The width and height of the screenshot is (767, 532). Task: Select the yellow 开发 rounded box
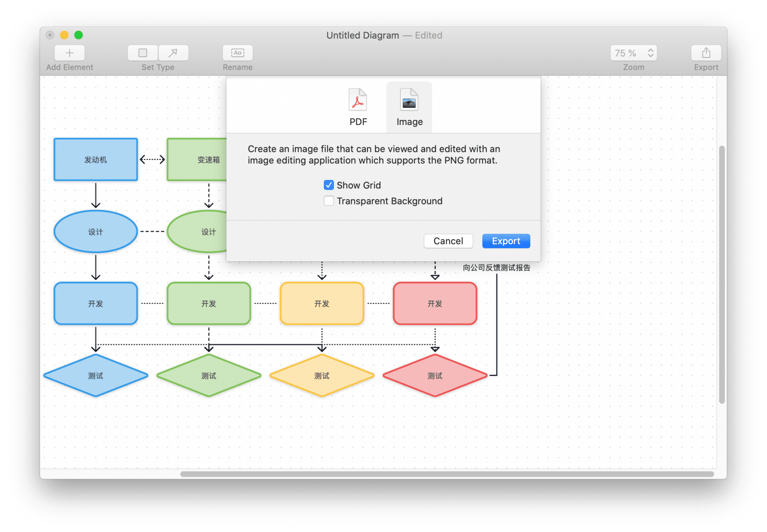coord(322,303)
